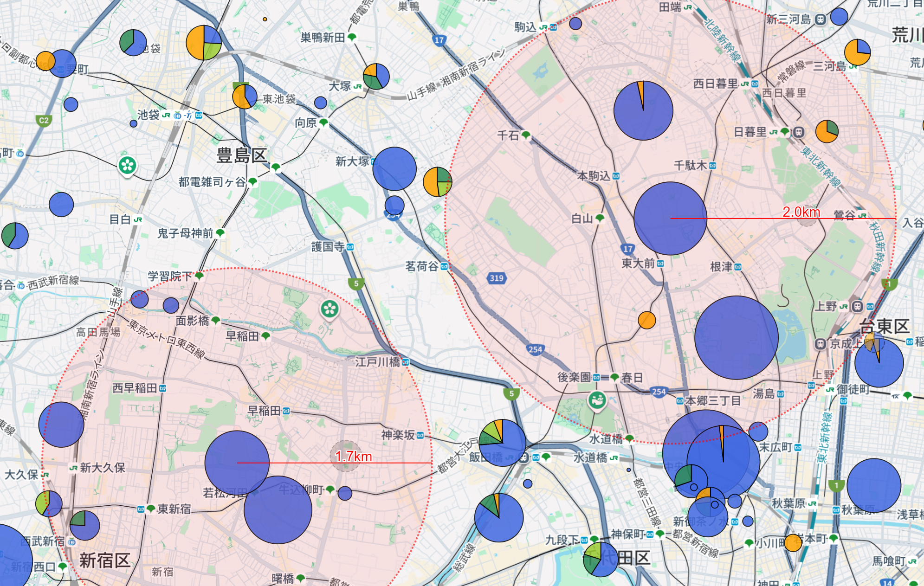Click the subway icon beside 東大前 label
Screen dimensions: 924x586
click(x=660, y=264)
